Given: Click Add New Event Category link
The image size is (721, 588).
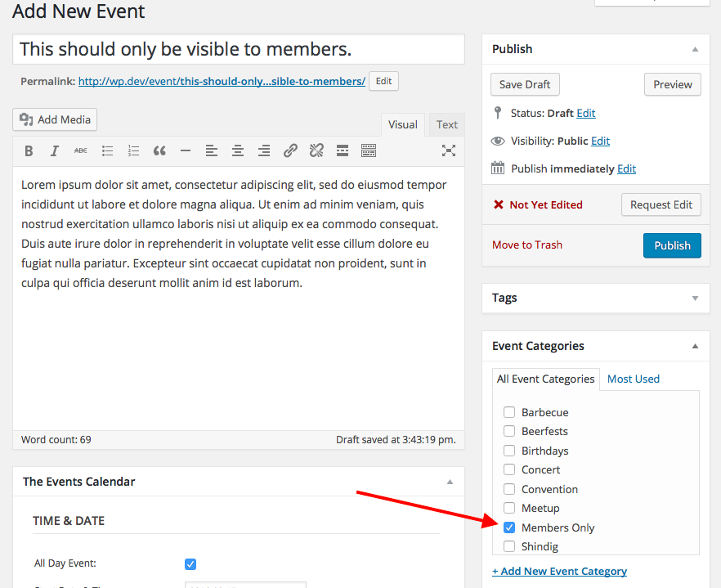Looking at the screenshot, I should click(x=559, y=571).
